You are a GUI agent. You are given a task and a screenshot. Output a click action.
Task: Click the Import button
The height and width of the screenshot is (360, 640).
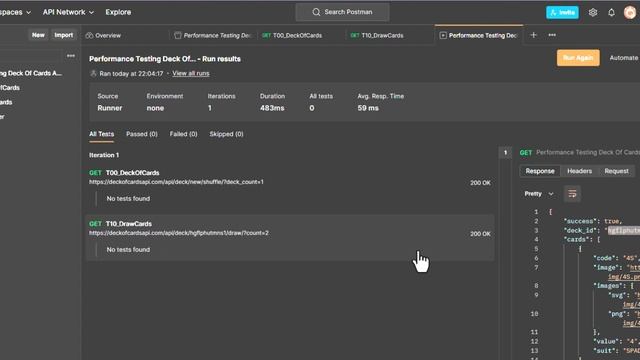click(64, 35)
